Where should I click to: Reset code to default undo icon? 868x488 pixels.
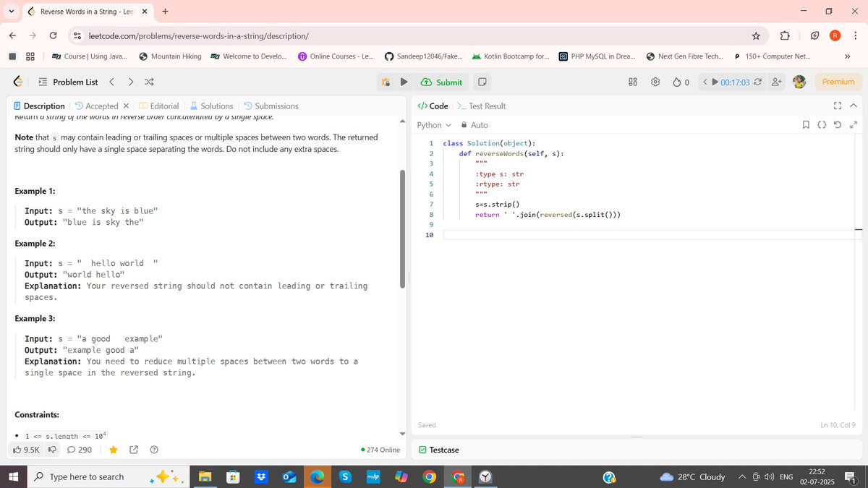[837, 125]
